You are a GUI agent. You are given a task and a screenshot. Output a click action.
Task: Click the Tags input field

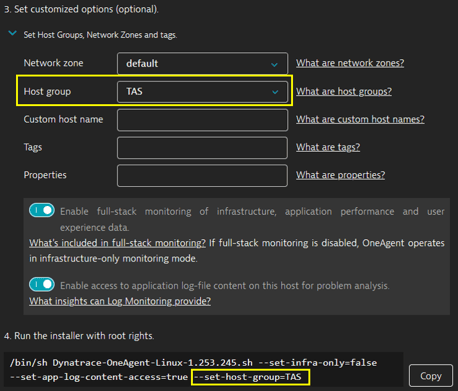click(202, 147)
